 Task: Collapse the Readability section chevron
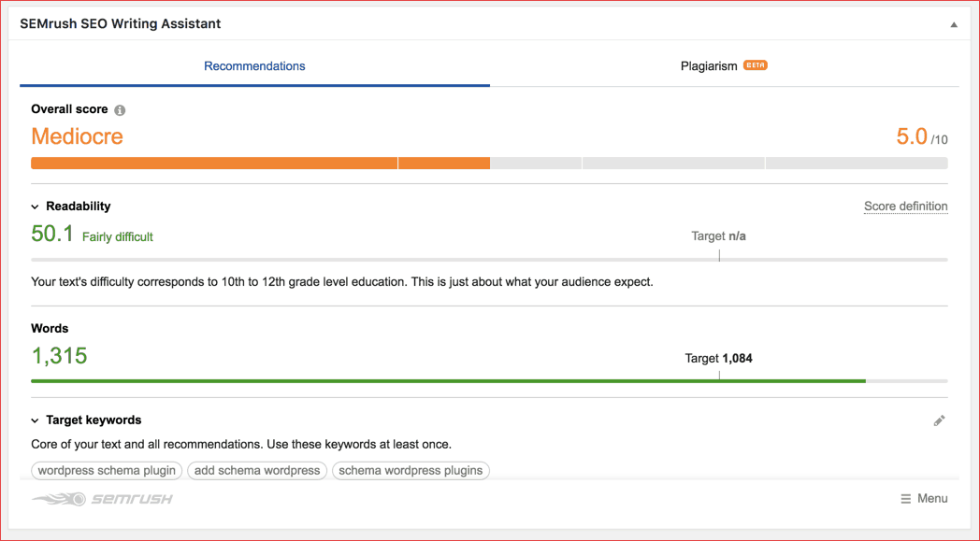(x=35, y=206)
